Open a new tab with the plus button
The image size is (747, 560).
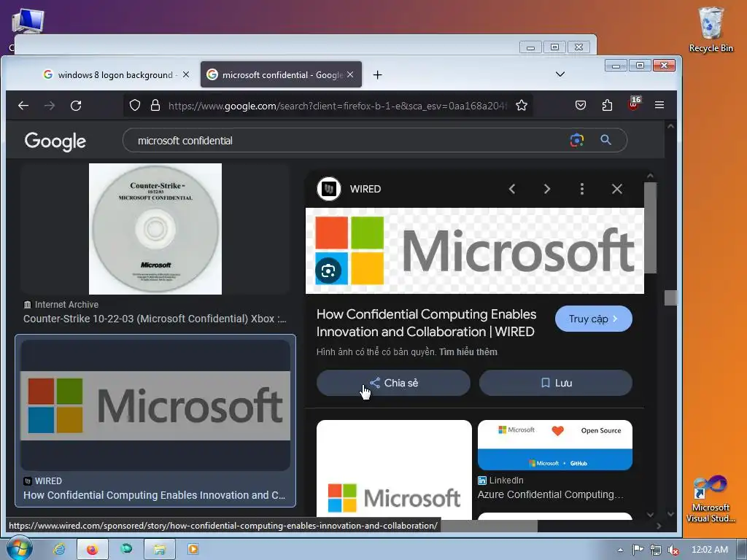pos(377,75)
